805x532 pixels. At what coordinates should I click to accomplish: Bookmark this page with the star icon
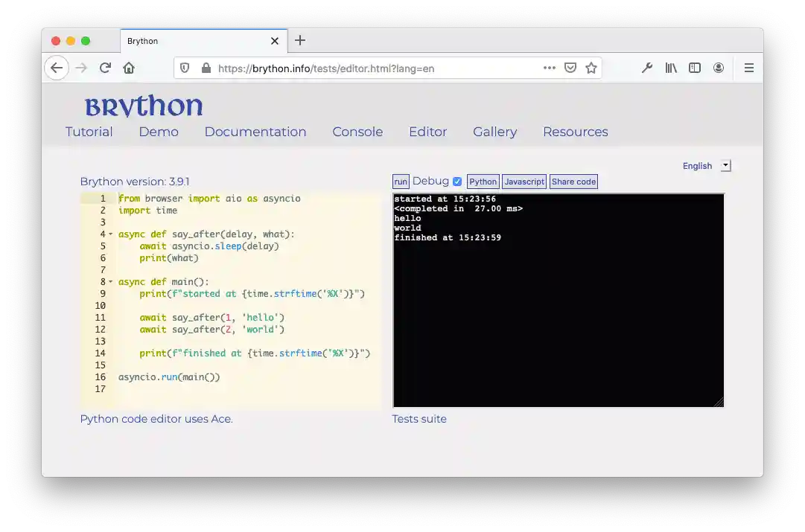(x=591, y=68)
